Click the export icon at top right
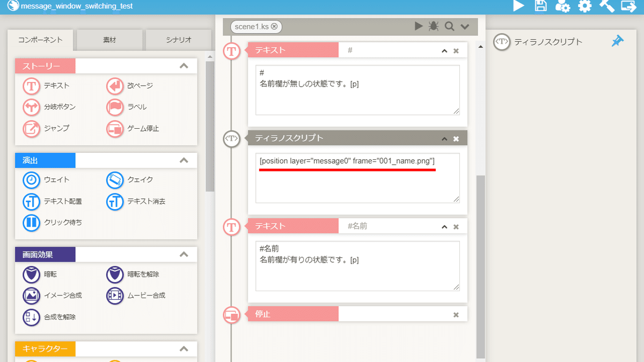The height and width of the screenshot is (362, 644). pyautogui.click(x=628, y=6)
